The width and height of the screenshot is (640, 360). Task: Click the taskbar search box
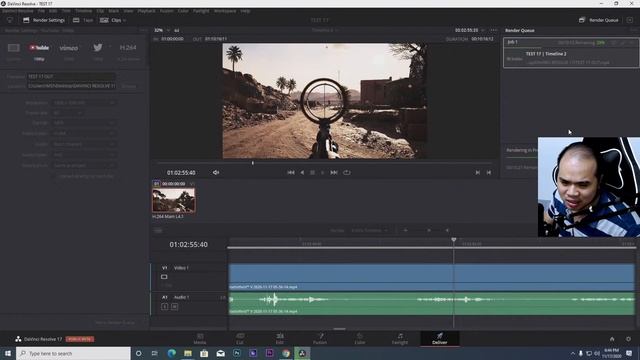tap(73, 353)
